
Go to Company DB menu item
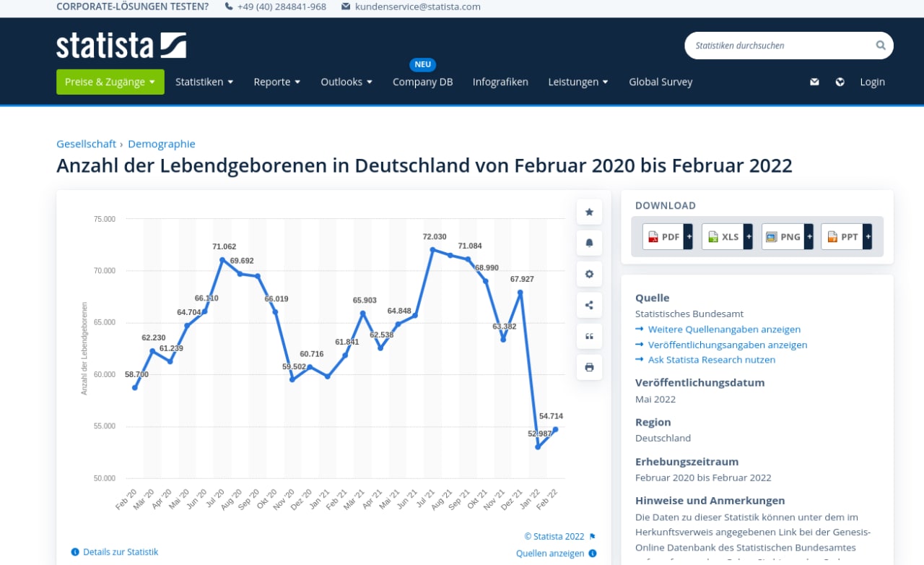(x=422, y=82)
